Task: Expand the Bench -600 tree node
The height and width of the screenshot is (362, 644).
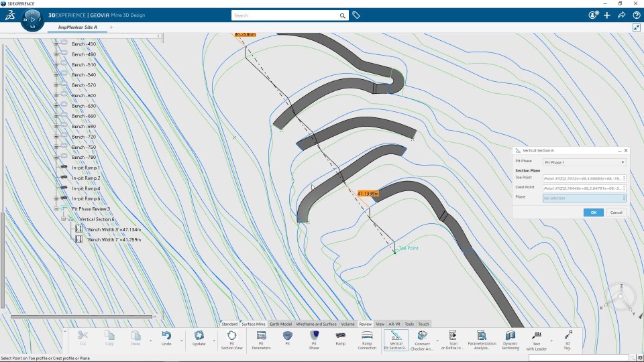Action: (x=56, y=95)
